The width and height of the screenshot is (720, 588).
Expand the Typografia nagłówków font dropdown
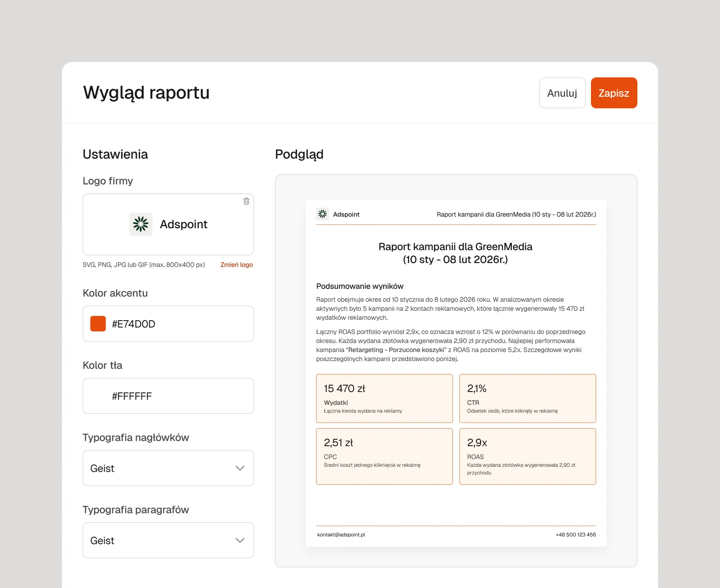pos(168,468)
